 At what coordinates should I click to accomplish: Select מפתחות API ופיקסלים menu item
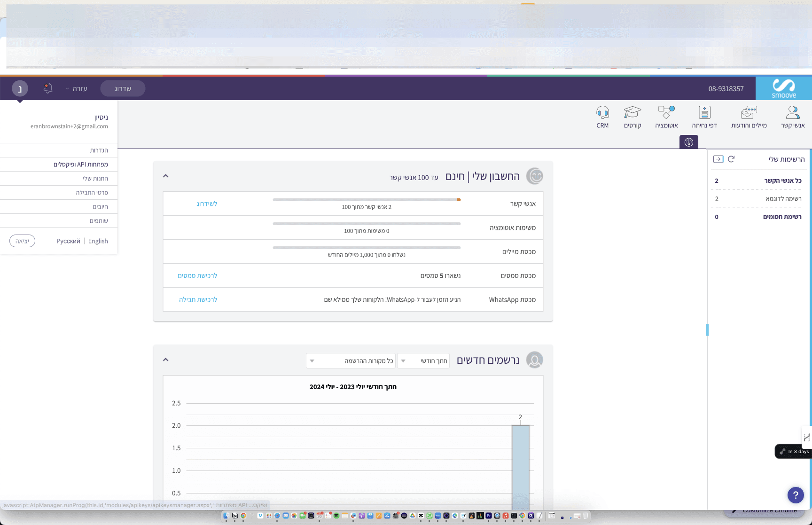point(59,165)
